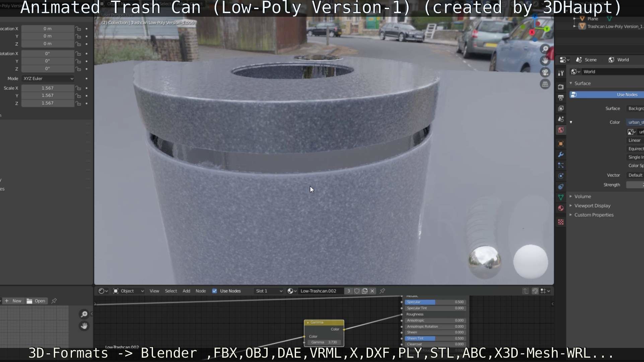Open properties editor type dropdown
This screenshot has width=644, height=362.
click(x=564, y=60)
